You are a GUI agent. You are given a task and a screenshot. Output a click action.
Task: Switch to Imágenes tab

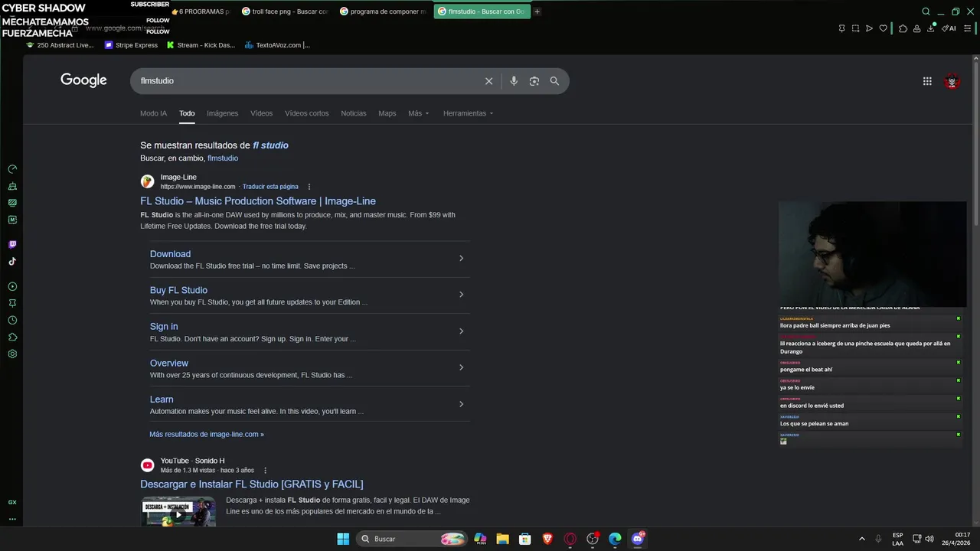point(222,113)
